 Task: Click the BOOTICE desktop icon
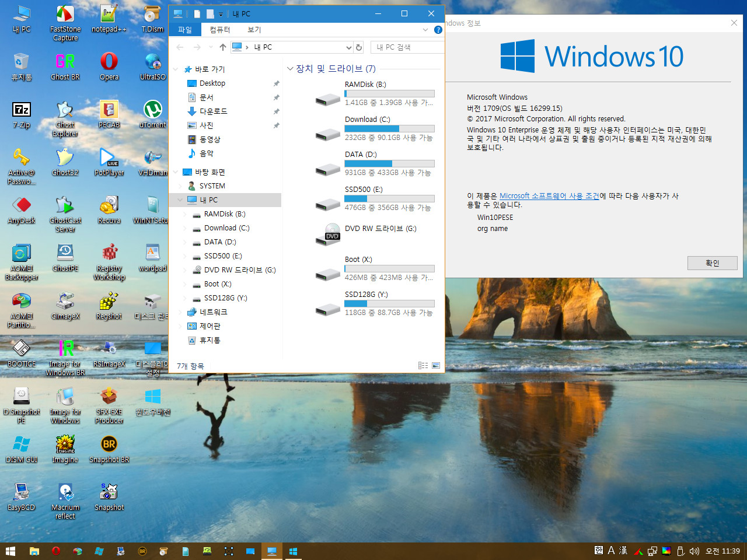click(22, 353)
